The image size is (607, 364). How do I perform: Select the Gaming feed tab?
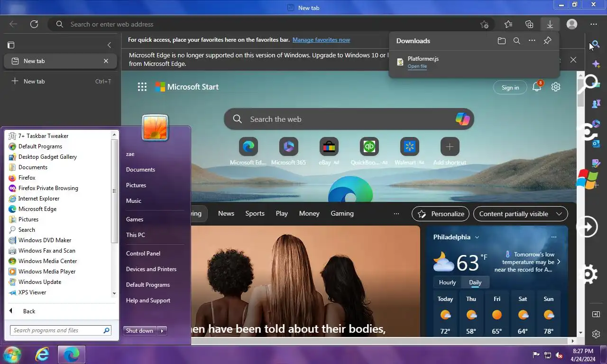(x=342, y=213)
